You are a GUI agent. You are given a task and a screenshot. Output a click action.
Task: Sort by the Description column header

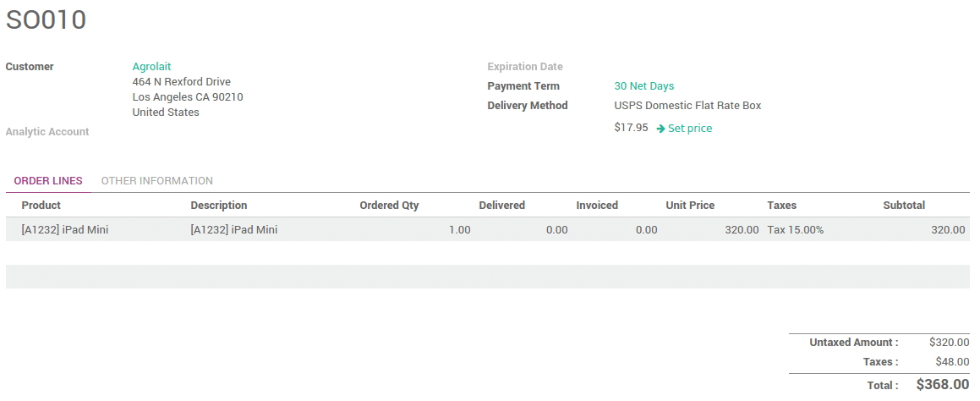coord(219,206)
